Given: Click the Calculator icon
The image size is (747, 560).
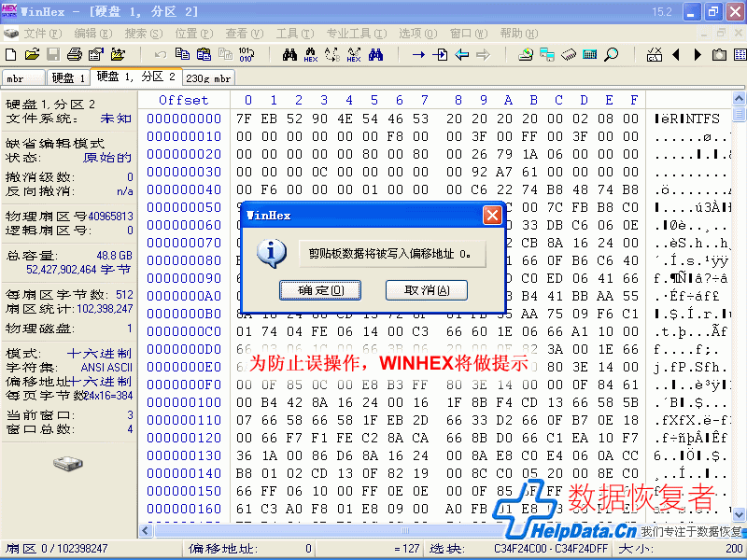Looking at the screenshot, I should [x=590, y=55].
